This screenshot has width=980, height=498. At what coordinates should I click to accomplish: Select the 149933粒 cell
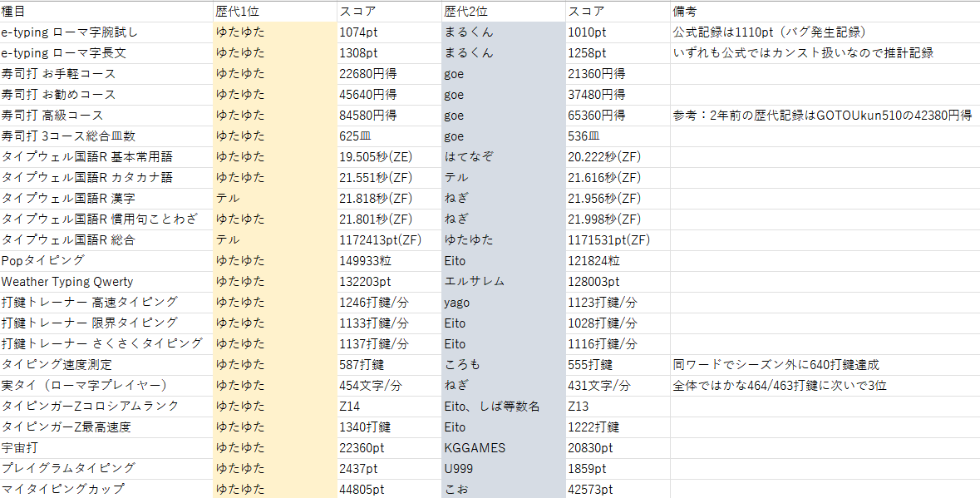[x=389, y=260]
